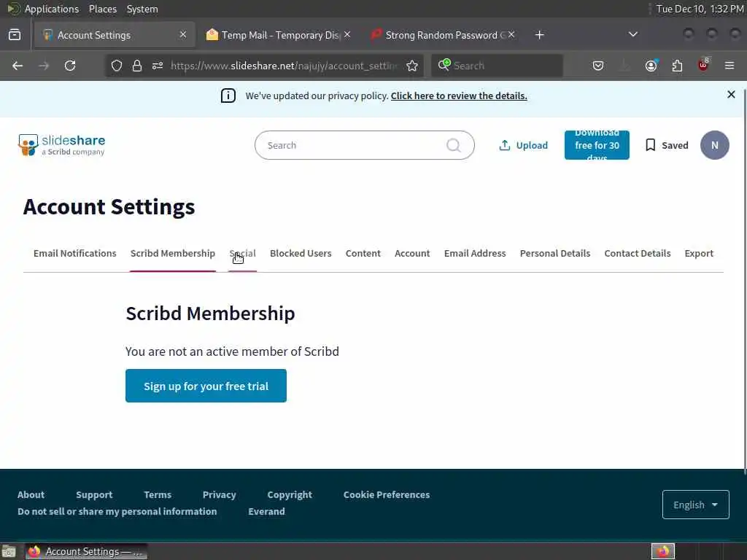Bookmark this page with the star icon
The width and height of the screenshot is (747, 560).
(412, 66)
